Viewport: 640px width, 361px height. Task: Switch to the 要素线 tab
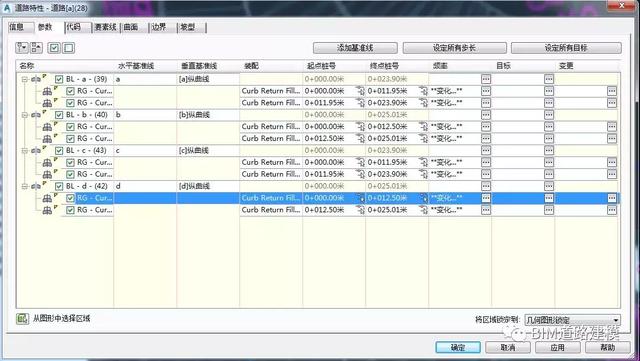click(105, 27)
